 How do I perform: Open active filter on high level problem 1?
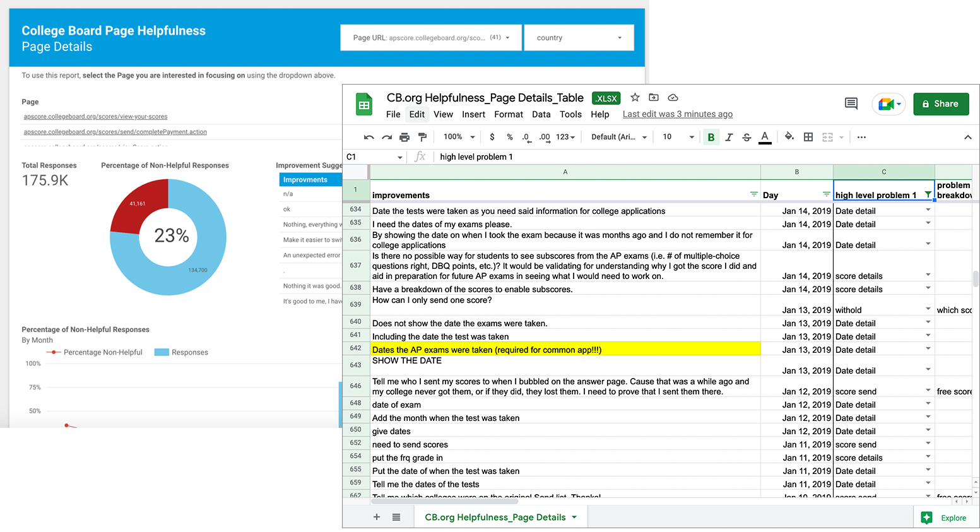coord(928,194)
